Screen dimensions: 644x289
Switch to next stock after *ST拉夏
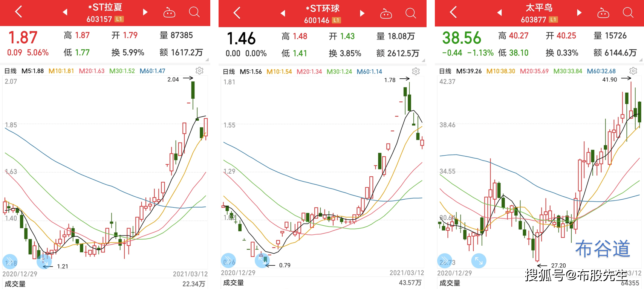[145, 12]
